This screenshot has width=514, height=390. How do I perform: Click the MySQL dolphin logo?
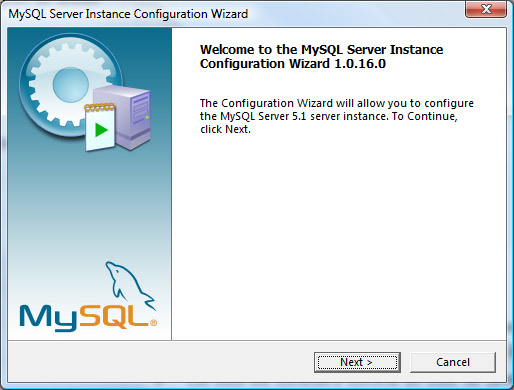coord(130,283)
